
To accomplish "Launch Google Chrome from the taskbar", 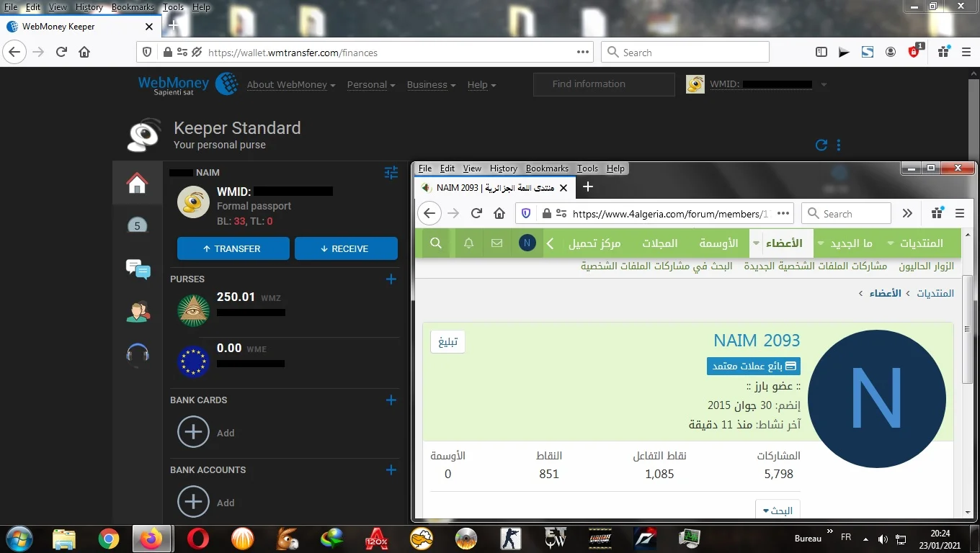I will pos(109,539).
